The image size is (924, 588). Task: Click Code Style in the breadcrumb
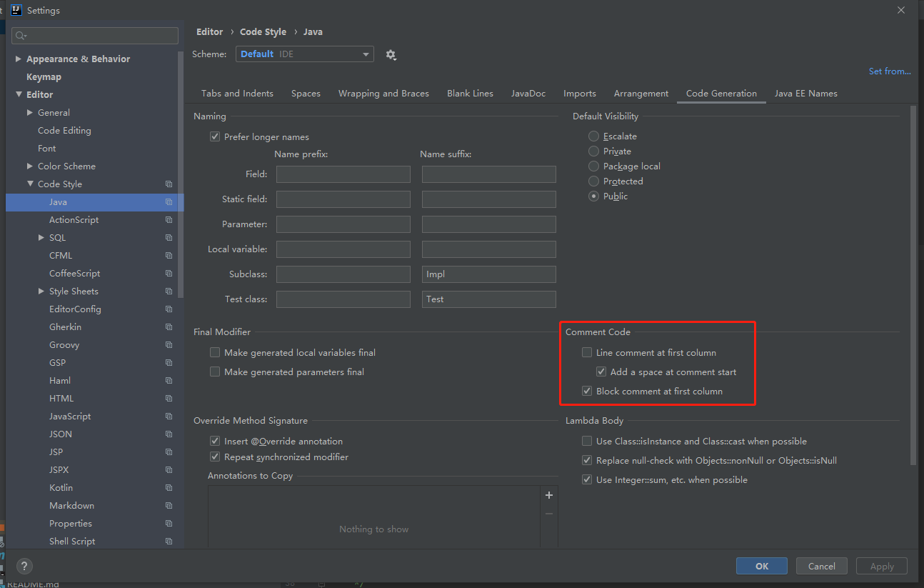263,31
